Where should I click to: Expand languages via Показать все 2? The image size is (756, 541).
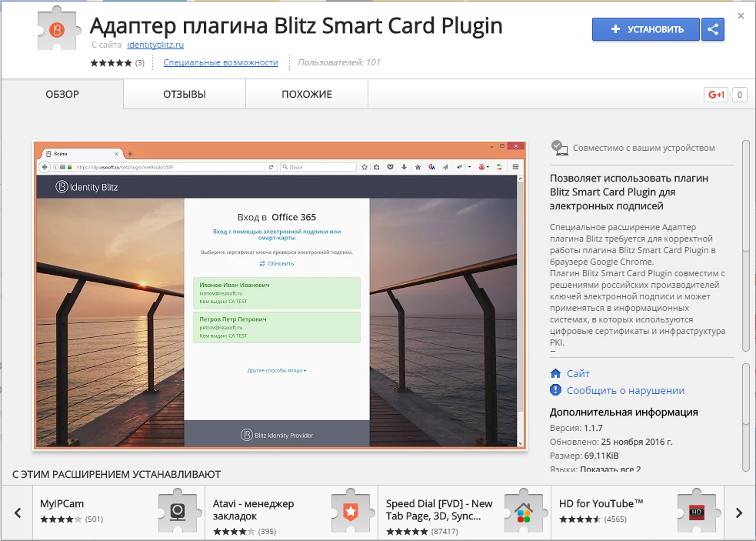click(x=610, y=469)
